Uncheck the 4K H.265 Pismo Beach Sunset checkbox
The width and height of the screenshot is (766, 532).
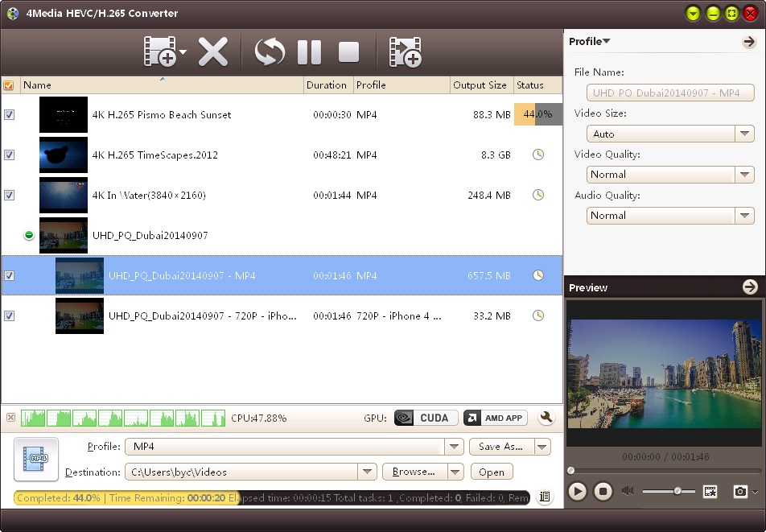pyautogui.click(x=9, y=115)
